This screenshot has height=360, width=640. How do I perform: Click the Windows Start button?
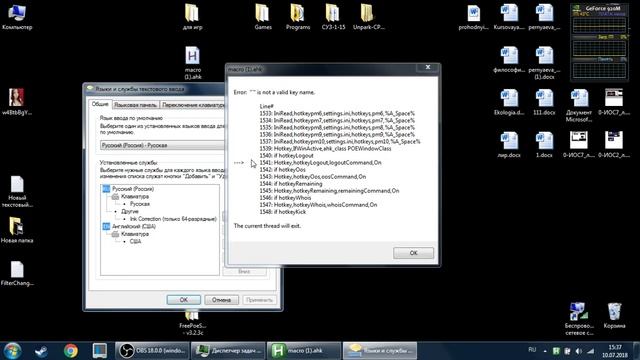click(12, 351)
